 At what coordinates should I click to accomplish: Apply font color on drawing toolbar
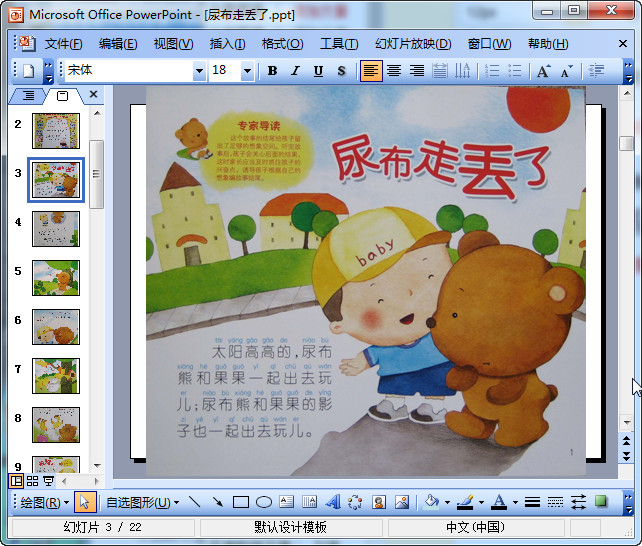tap(499, 502)
